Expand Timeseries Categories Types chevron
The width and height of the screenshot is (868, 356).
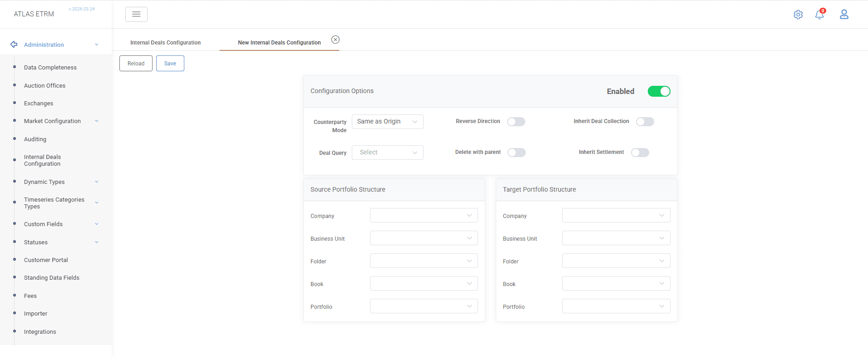[x=97, y=203]
